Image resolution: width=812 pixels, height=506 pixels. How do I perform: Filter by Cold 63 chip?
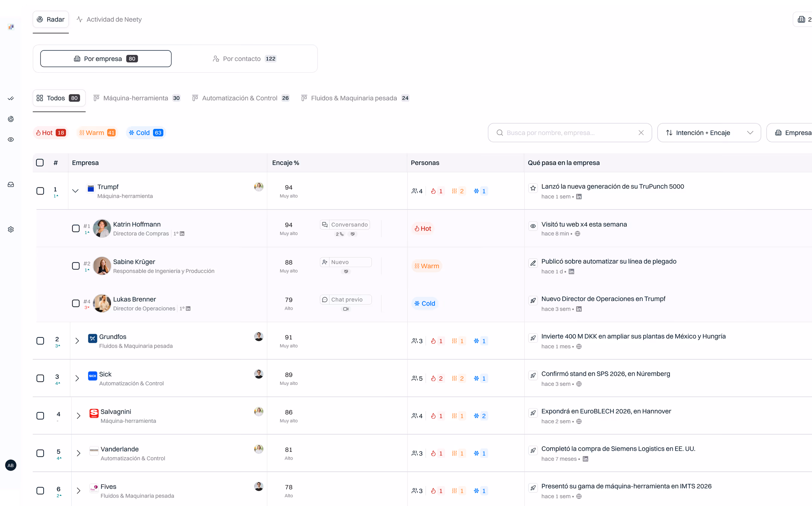coord(146,133)
